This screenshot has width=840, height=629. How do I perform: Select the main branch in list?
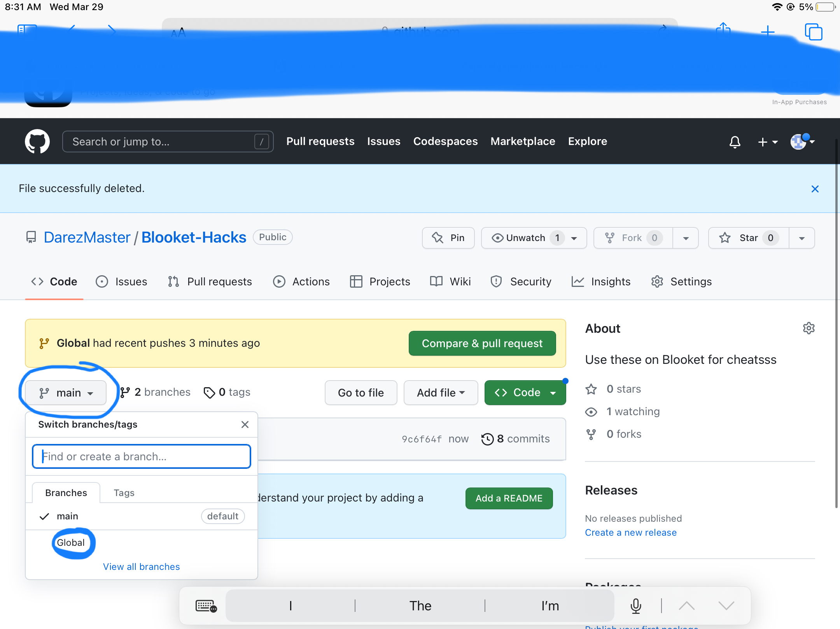[x=142, y=516]
